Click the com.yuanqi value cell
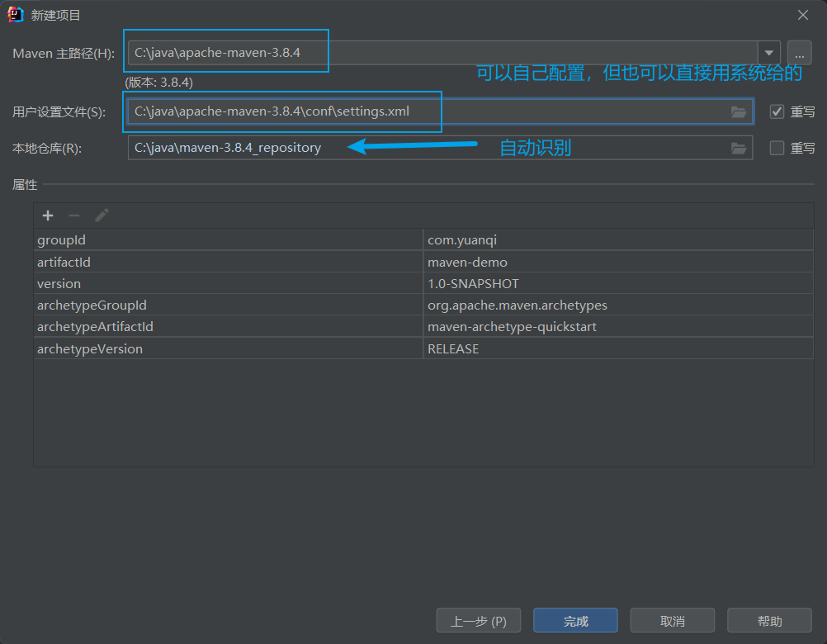Viewport: 827px width, 644px height. (618, 240)
